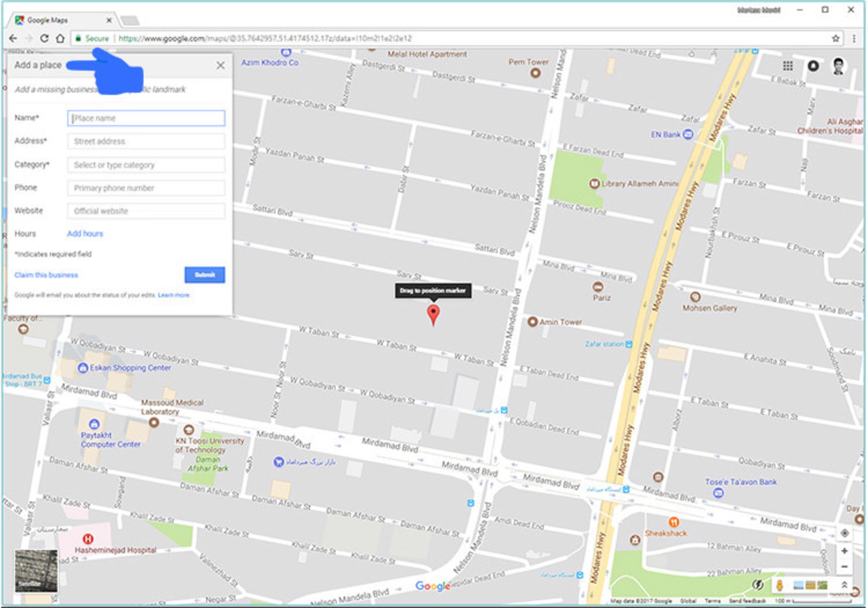This screenshot has width=868, height=608.
Task: Click the red position marker pin
Action: tap(433, 314)
